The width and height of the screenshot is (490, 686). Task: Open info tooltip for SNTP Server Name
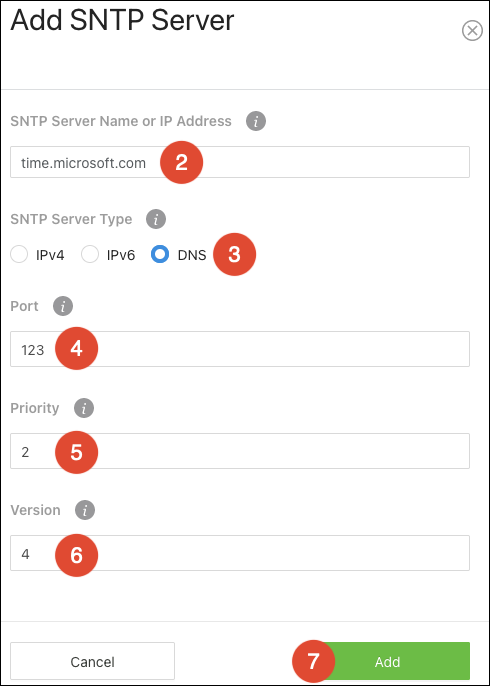pyautogui.click(x=256, y=121)
